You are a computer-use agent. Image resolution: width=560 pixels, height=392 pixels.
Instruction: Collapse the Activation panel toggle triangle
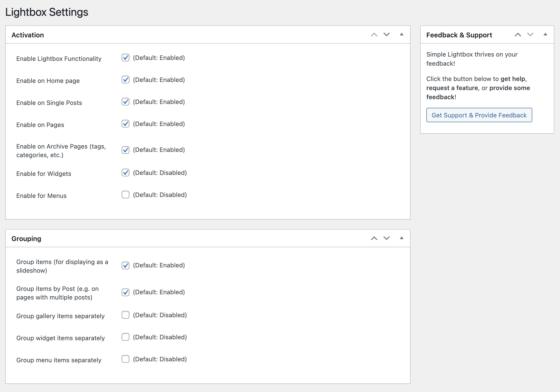pos(401,35)
